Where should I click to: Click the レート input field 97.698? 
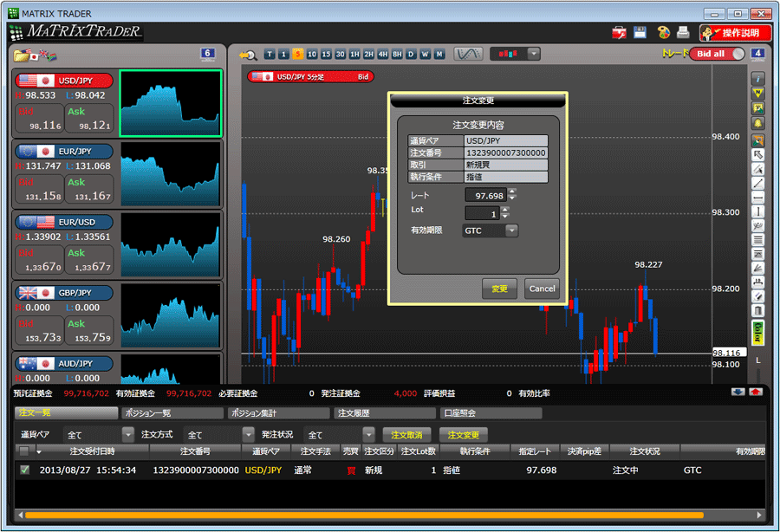coord(485,196)
